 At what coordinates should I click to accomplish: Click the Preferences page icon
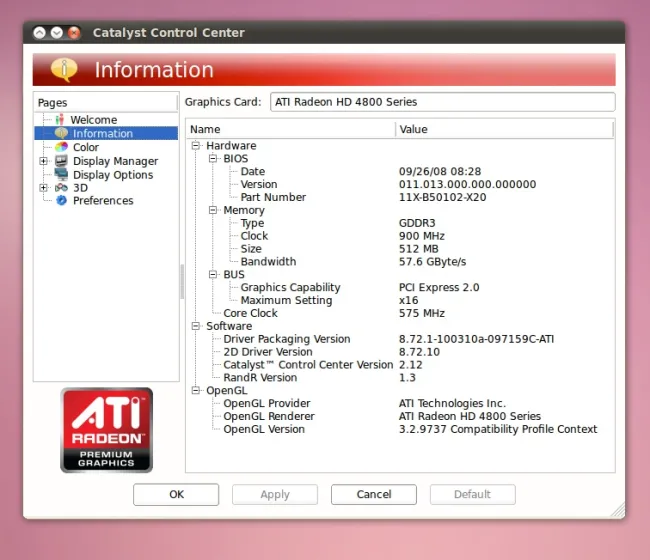[x=61, y=200]
